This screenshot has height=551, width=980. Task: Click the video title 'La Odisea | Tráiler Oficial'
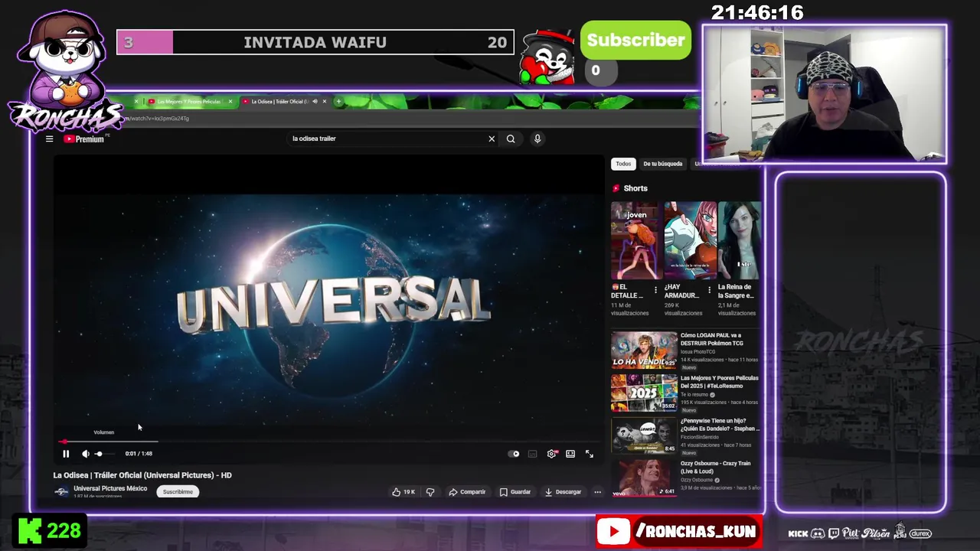point(142,475)
